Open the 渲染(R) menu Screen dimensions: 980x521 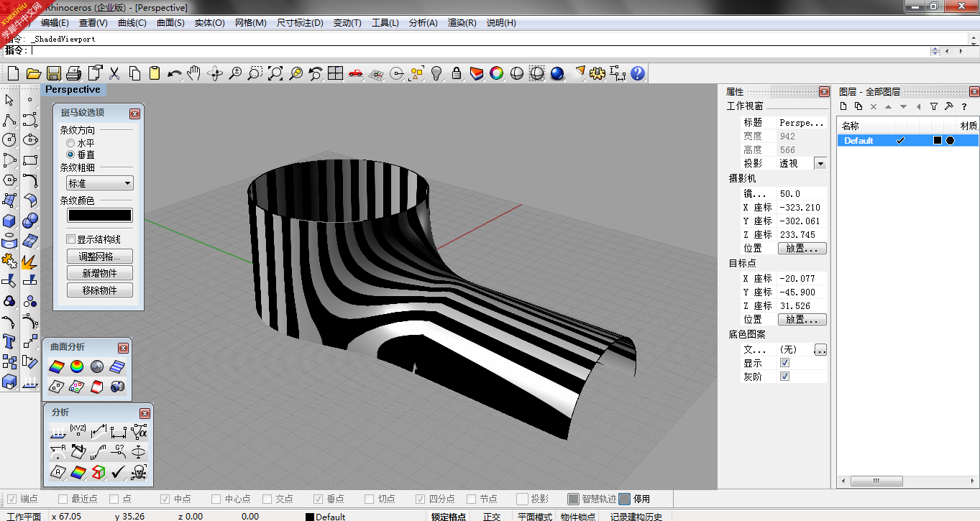click(x=462, y=23)
